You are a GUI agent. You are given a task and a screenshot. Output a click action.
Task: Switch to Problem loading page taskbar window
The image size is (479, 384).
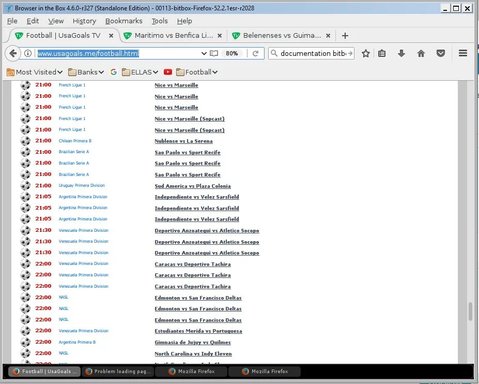(118, 371)
